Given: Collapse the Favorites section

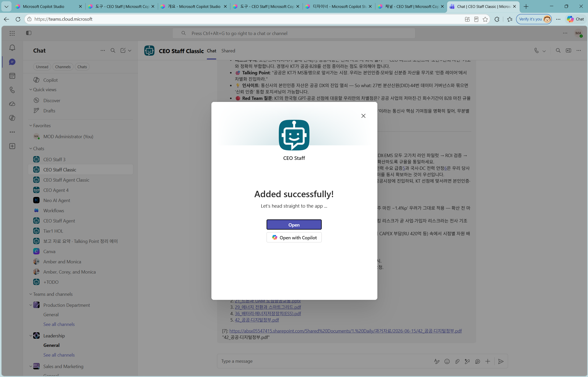Looking at the screenshot, I should coord(31,125).
